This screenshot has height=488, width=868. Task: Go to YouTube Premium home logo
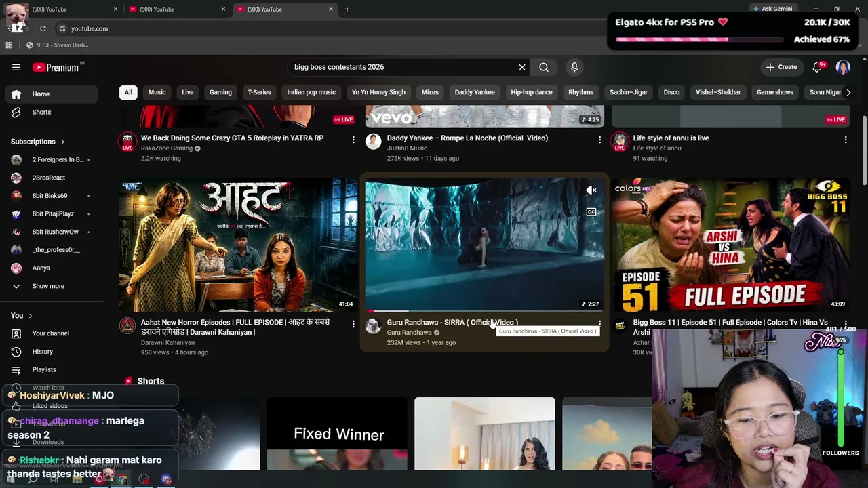(x=56, y=67)
